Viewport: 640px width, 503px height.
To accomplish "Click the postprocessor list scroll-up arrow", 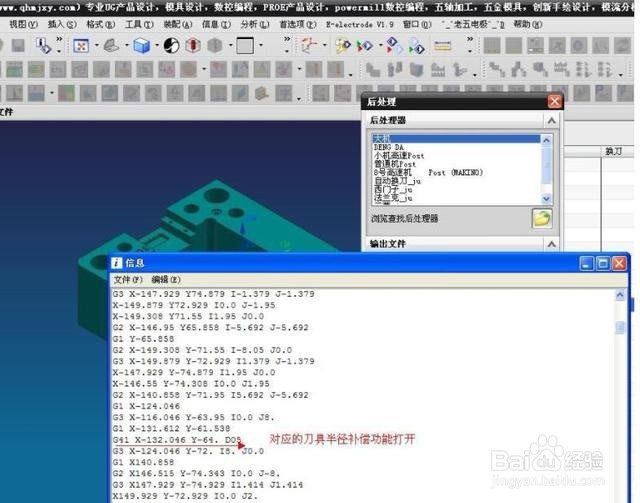I will tap(546, 140).
